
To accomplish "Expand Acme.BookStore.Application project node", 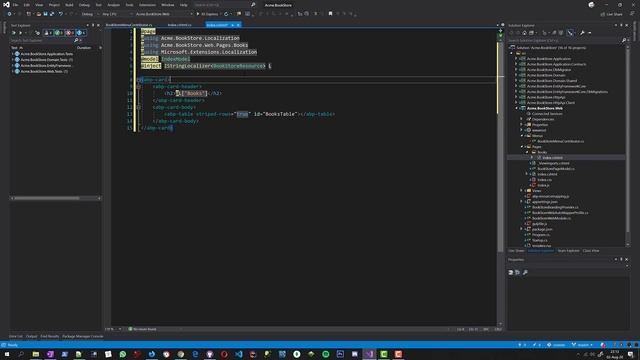I will [x=516, y=59].
